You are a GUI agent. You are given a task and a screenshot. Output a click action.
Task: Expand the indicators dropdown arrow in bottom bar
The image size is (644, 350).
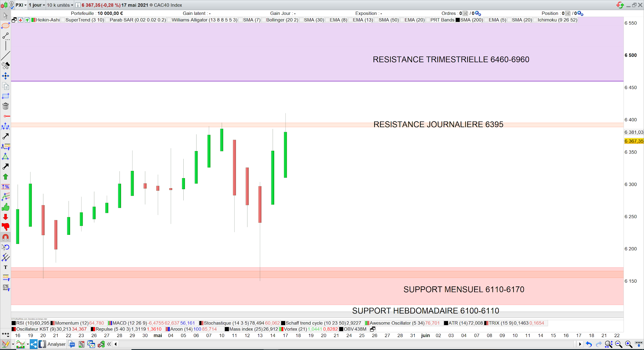(x=28, y=344)
